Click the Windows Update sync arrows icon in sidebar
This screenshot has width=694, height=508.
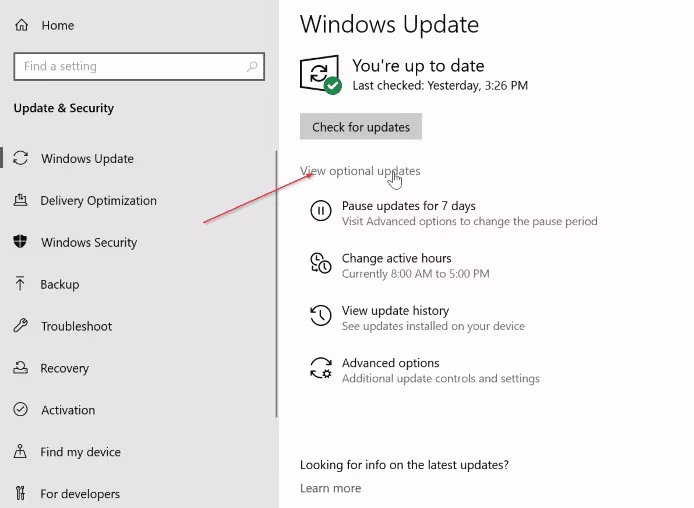coord(20,158)
